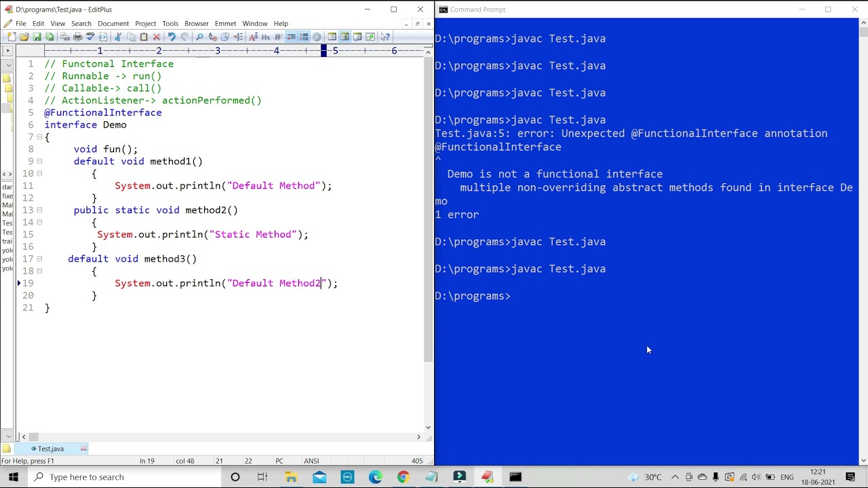Open Print Preview from the toolbar

tap(65, 37)
